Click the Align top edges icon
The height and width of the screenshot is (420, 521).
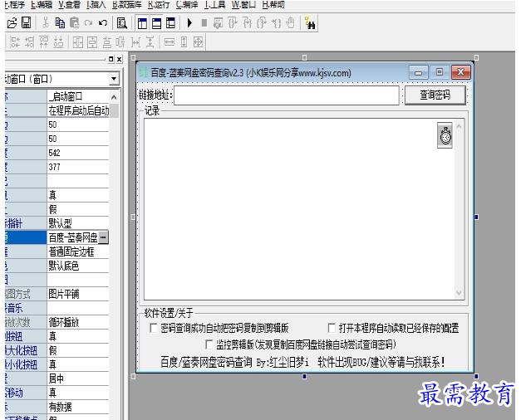pyautogui.click(x=44, y=42)
